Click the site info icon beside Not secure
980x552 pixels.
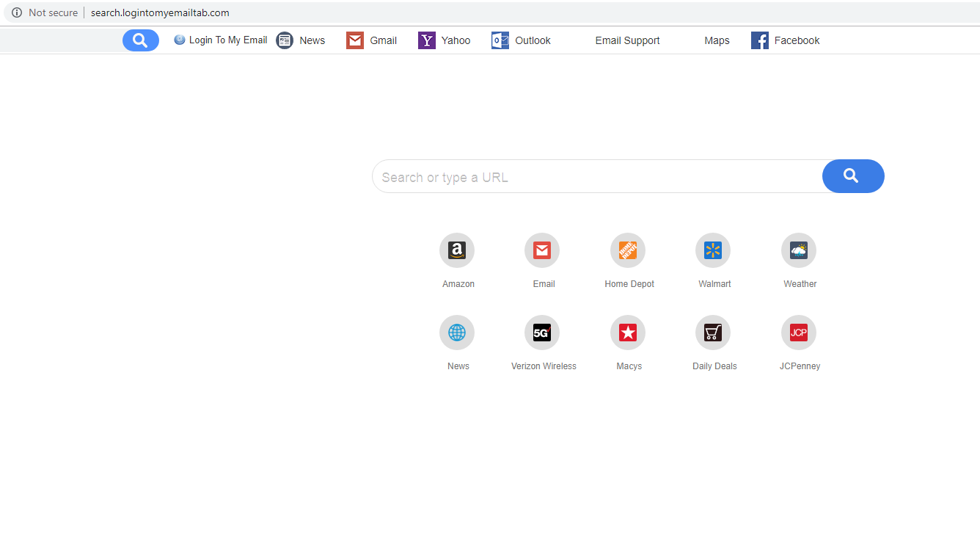coord(17,12)
